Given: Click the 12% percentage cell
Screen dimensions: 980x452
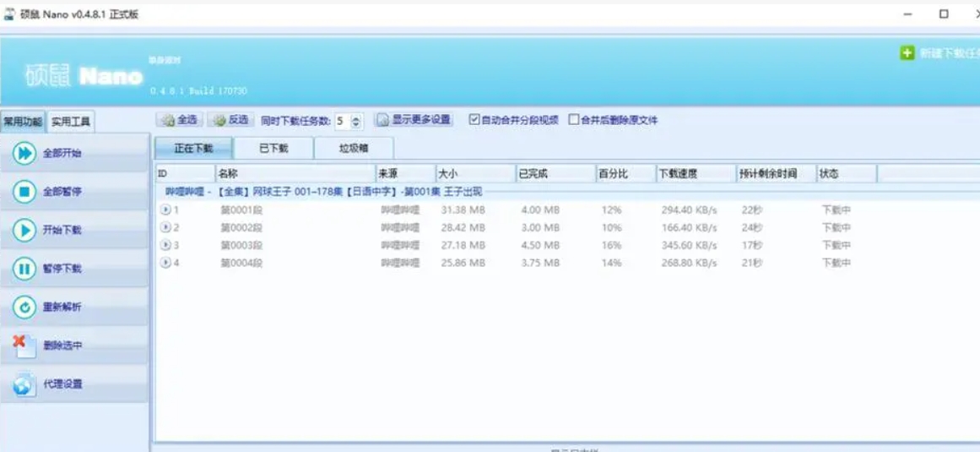Looking at the screenshot, I should pyautogui.click(x=611, y=210).
